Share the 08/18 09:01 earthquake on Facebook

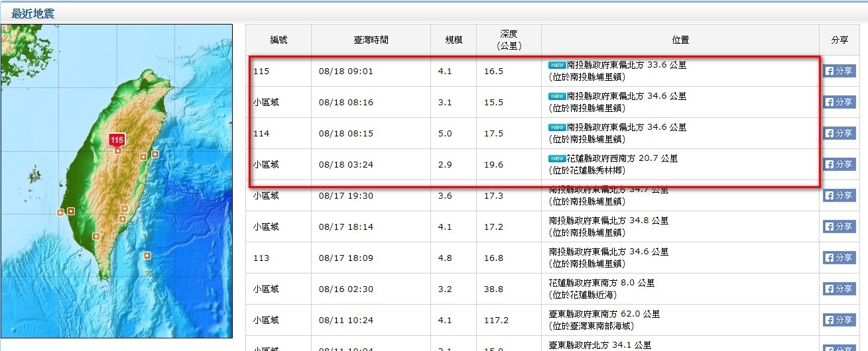839,71
